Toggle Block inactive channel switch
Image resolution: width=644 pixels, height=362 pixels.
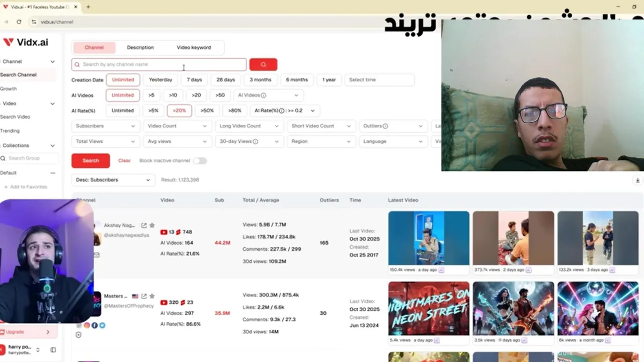tap(200, 160)
